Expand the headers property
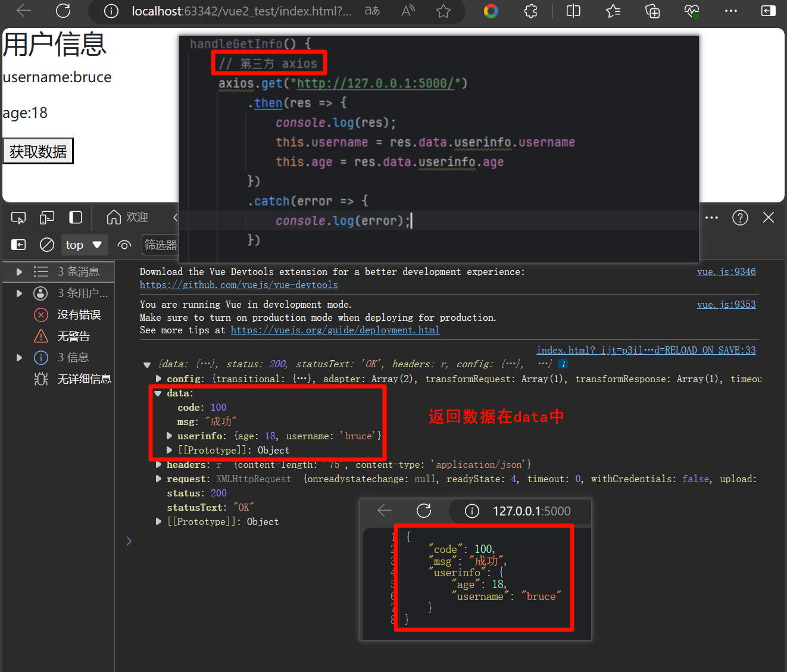787x672 pixels. (158, 464)
